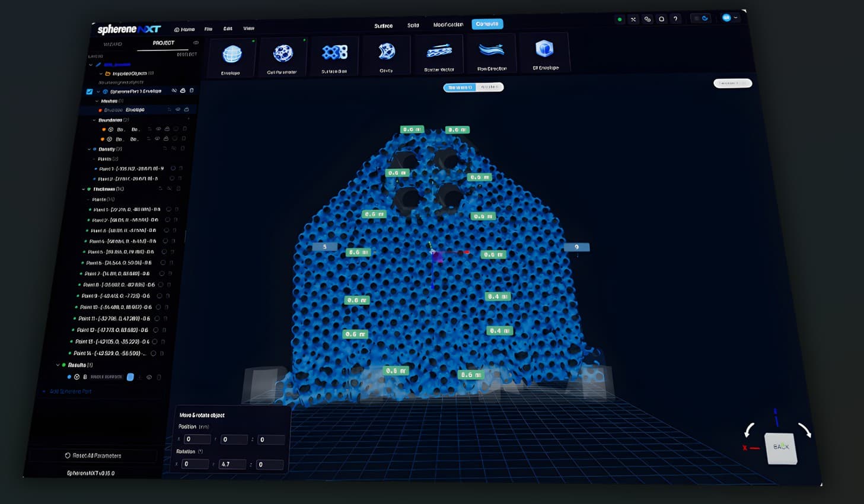The image size is (864, 504).
Task: Click the spherene NXT logo
Action: [129, 29]
